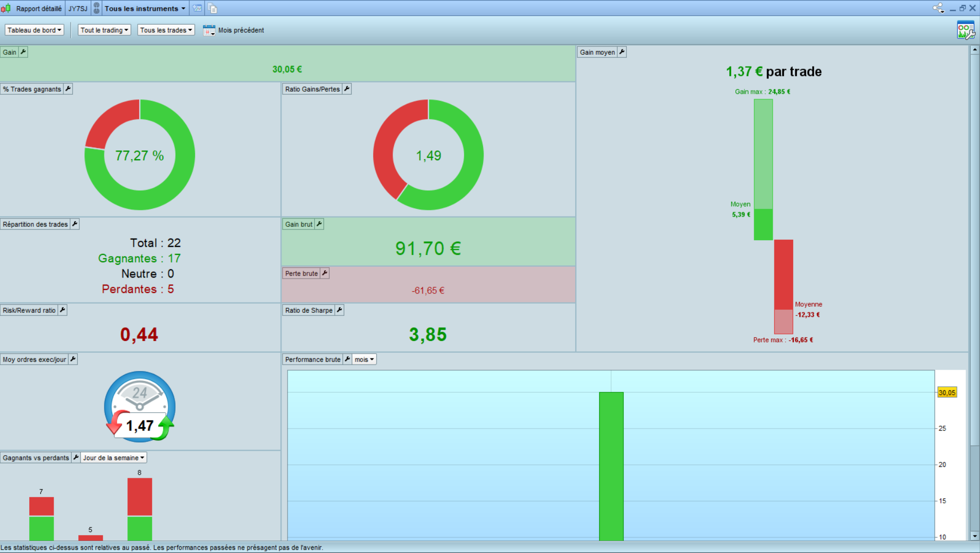Screen dimensions: 980x553
Task: Click the add chart icon in title bar
Action: tap(198, 8)
